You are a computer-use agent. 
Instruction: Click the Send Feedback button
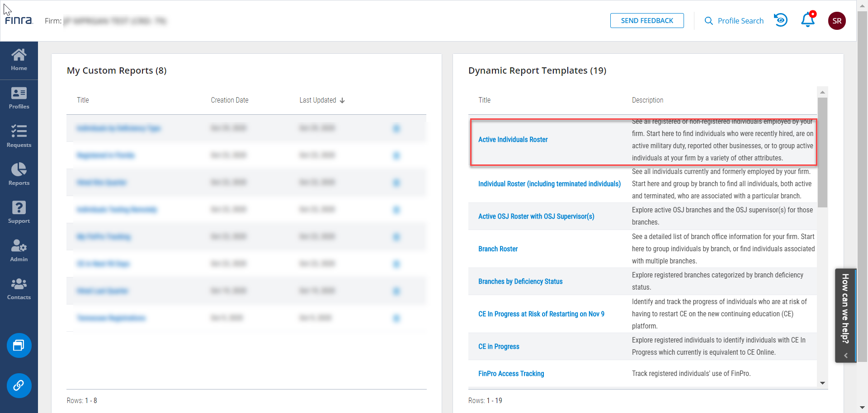pos(646,21)
